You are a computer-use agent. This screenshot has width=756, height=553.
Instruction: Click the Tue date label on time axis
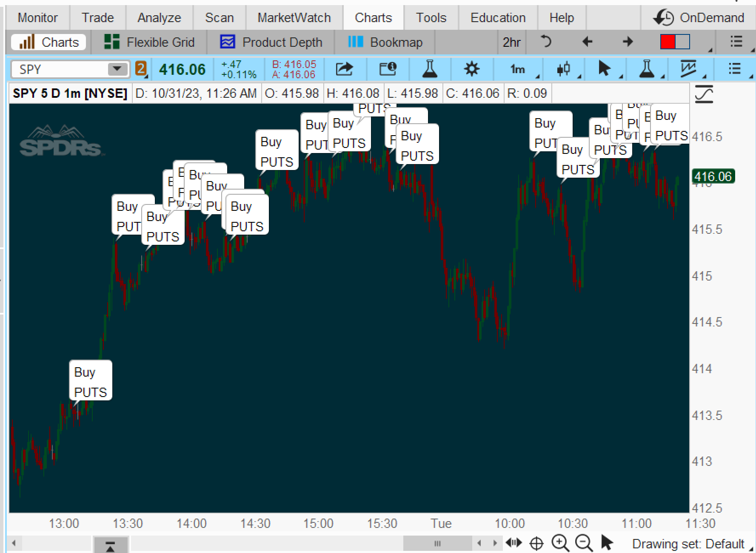click(441, 523)
